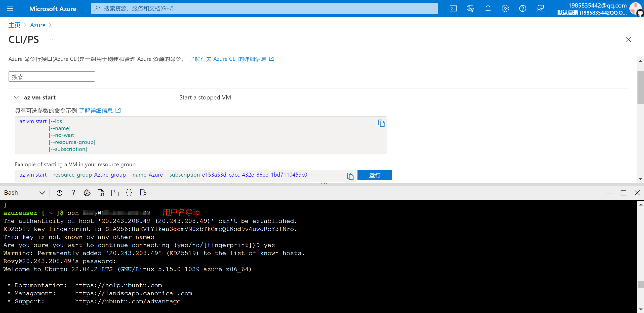Open the notifications bell
Screen dimensions: 644x313
[x=488, y=9]
